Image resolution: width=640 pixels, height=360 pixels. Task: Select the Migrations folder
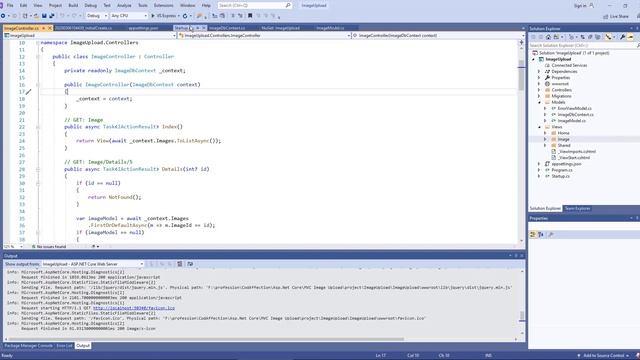click(561, 96)
